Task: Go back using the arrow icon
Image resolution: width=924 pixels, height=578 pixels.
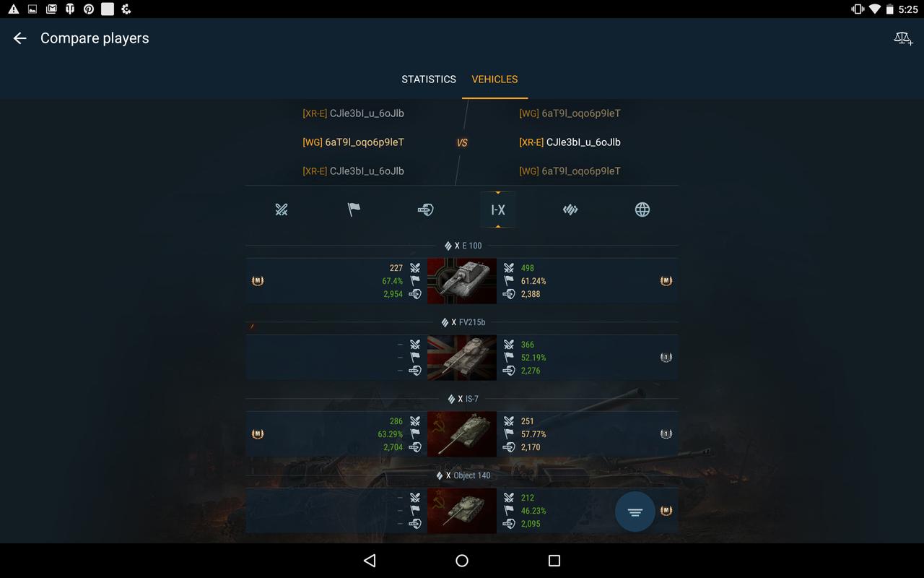Action: click(20, 38)
